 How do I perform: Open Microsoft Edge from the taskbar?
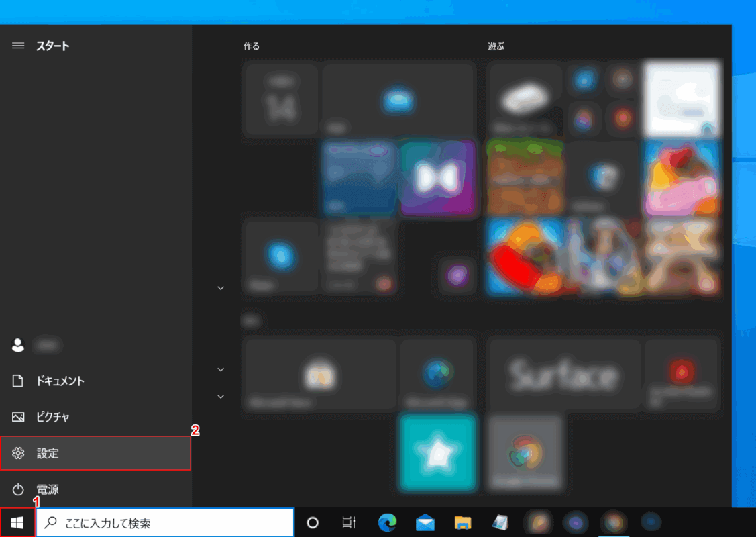click(387, 523)
